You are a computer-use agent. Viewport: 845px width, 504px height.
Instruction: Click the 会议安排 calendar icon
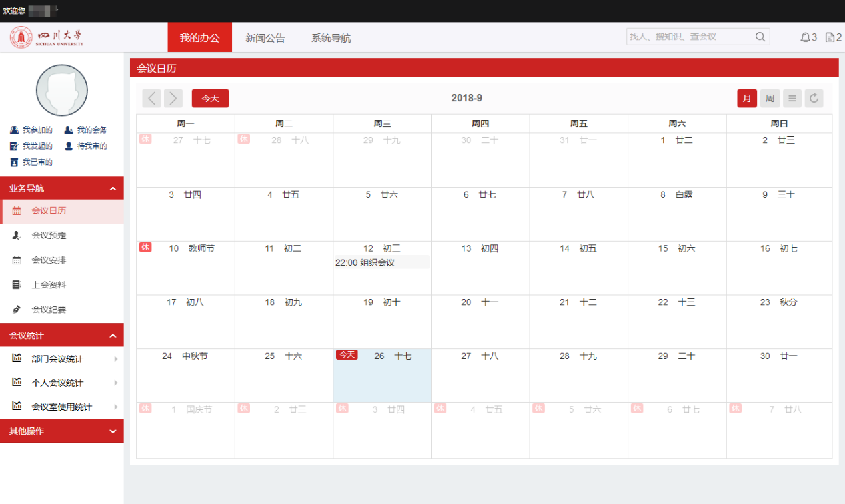coord(17,260)
